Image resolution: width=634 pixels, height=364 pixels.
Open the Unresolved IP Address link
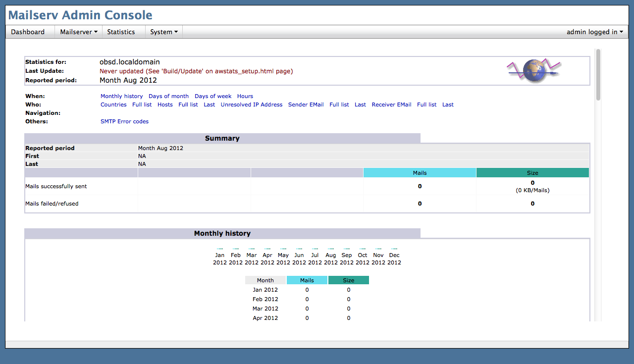coord(252,104)
